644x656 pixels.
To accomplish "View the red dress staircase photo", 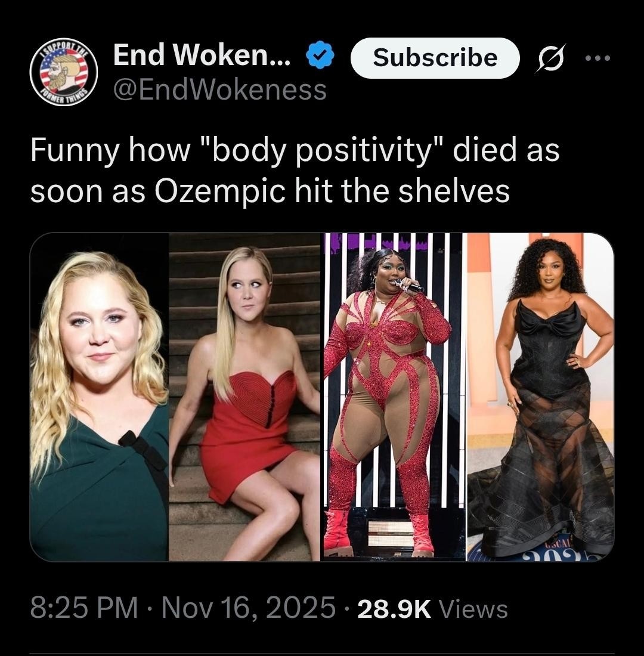I will coord(245,397).
